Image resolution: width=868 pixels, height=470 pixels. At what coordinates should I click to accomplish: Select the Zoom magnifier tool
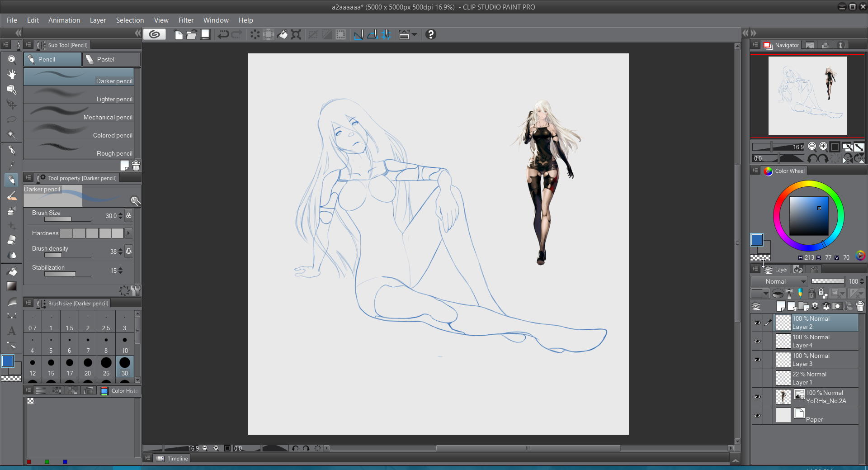pos(12,59)
